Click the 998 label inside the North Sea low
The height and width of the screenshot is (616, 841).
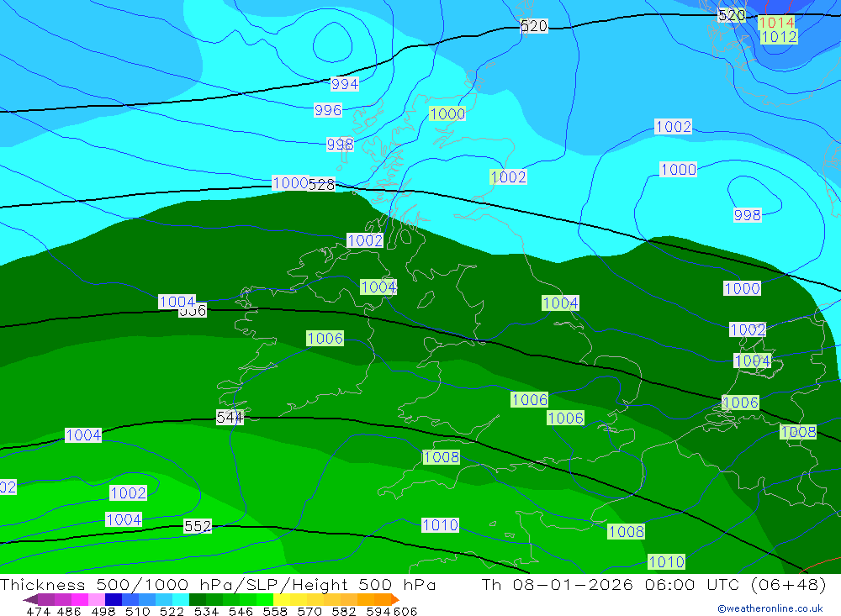click(747, 215)
